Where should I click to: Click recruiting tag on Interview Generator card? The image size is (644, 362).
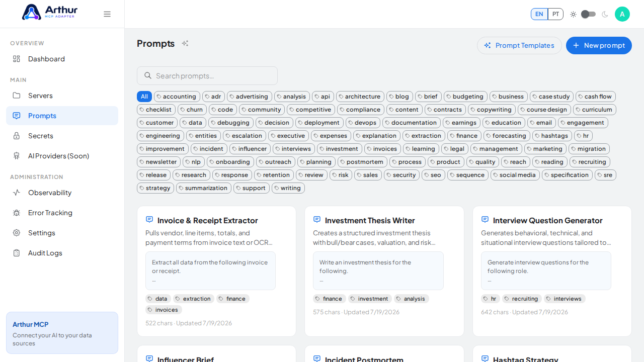[522, 299]
